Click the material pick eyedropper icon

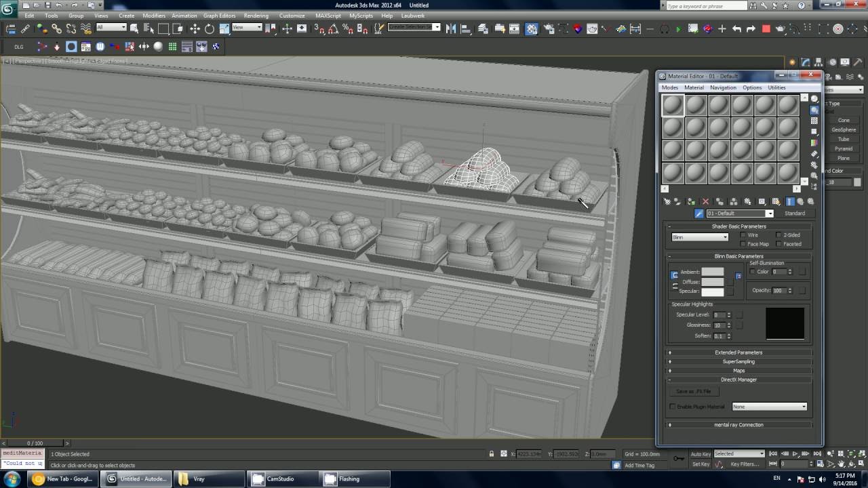coord(698,213)
